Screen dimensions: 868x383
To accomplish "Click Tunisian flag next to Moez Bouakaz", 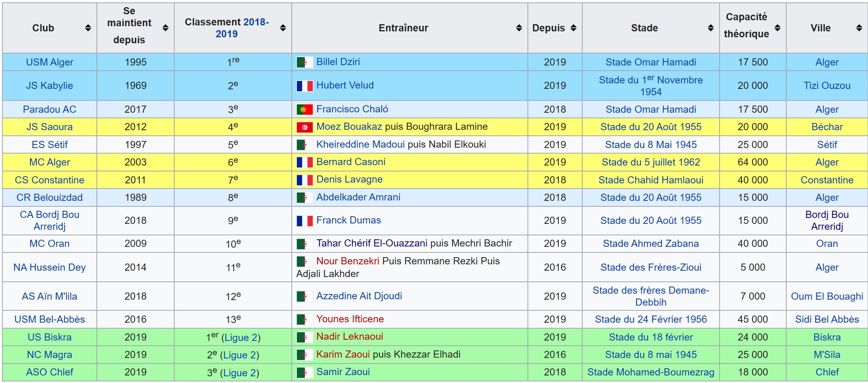I will point(304,127).
